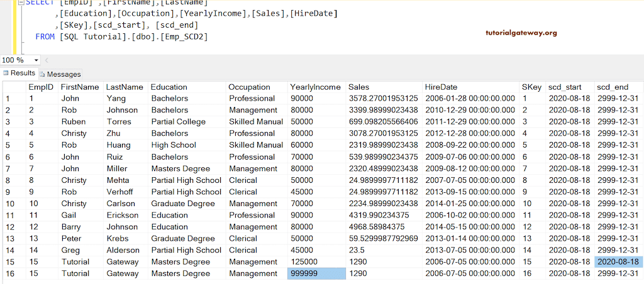This screenshot has width=644, height=284.
Task: Click the highlighted 2020-08-18 scd_end cell
Action: pos(618,261)
